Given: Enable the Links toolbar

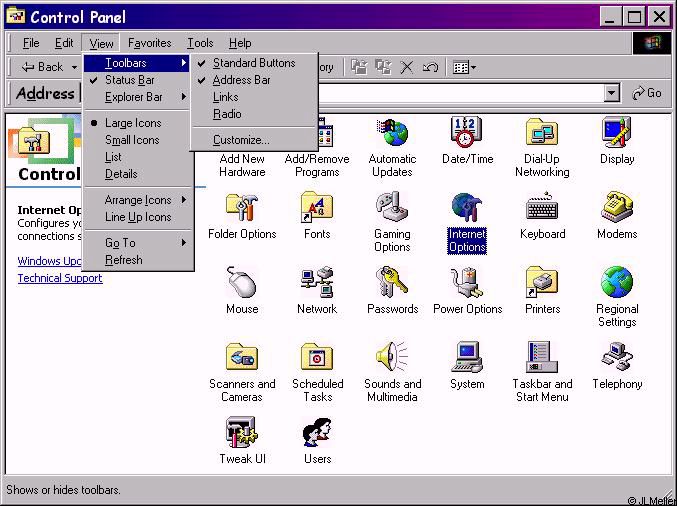Looking at the screenshot, I should click(254, 97).
